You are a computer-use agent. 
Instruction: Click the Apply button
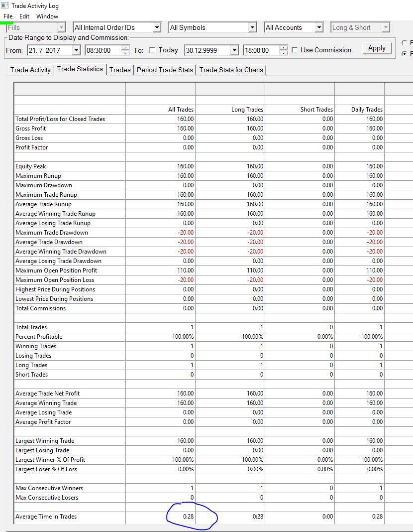(x=377, y=48)
